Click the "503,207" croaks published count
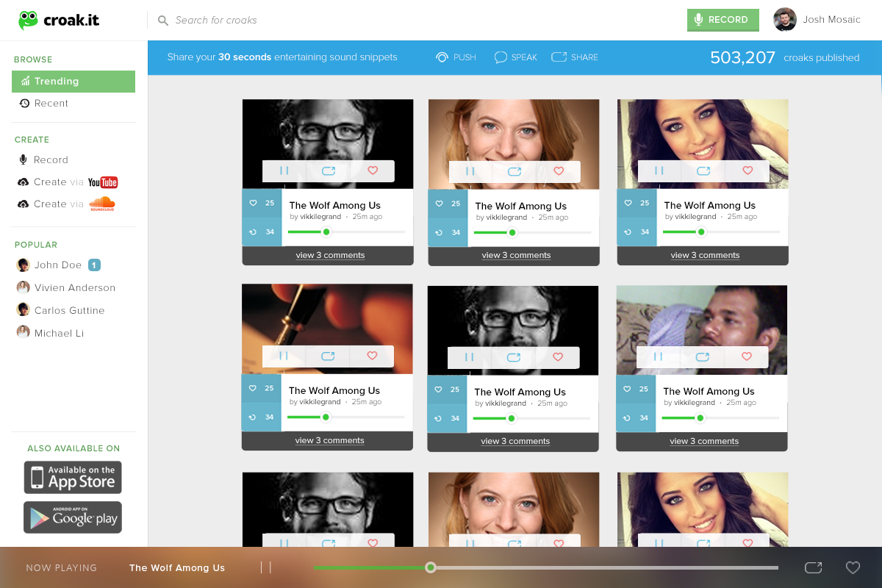882x588 pixels. pos(742,57)
